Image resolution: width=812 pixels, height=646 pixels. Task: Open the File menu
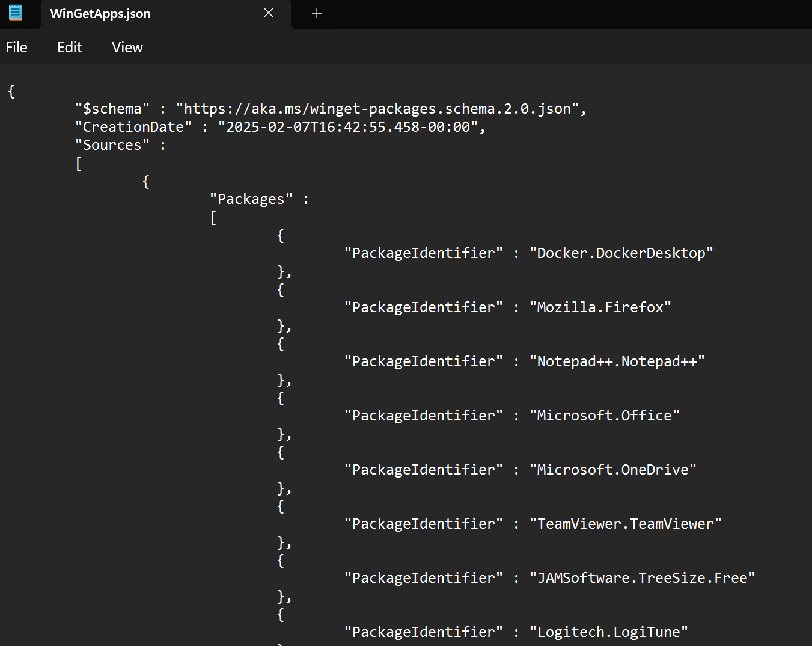17,47
